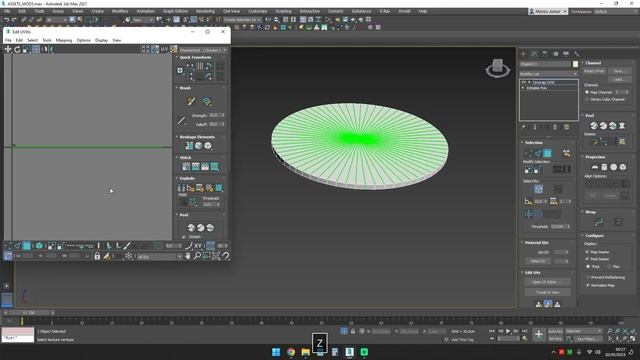
Task: Collapse the Channel rollout
Action: tap(593, 63)
